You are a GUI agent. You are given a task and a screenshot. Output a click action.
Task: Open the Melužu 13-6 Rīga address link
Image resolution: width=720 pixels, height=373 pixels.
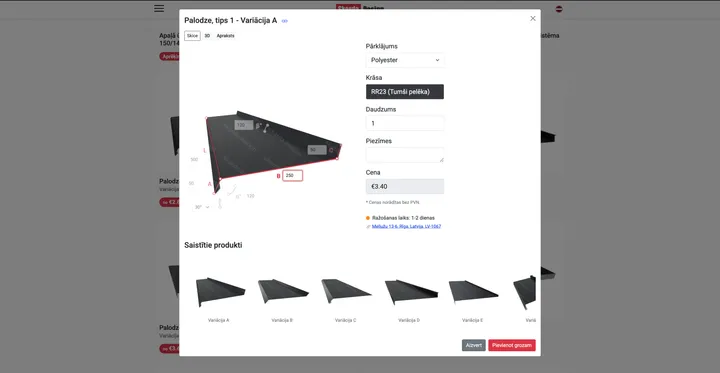point(406,226)
